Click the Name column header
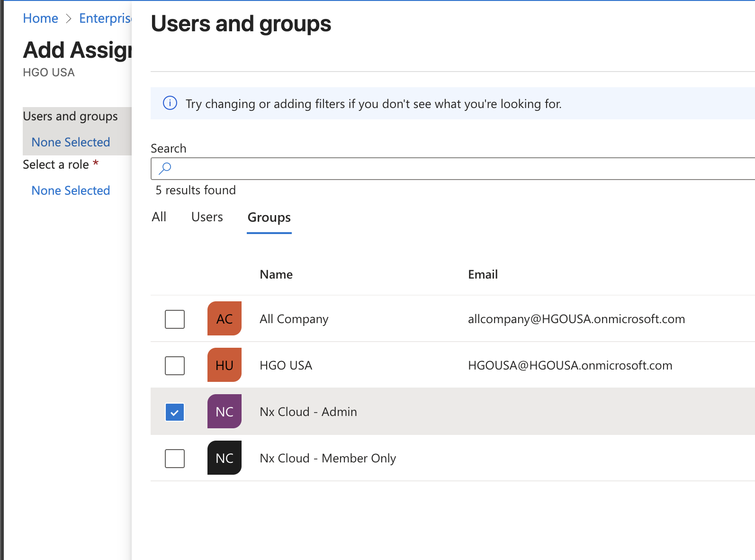This screenshot has width=755, height=560. pos(276,274)
